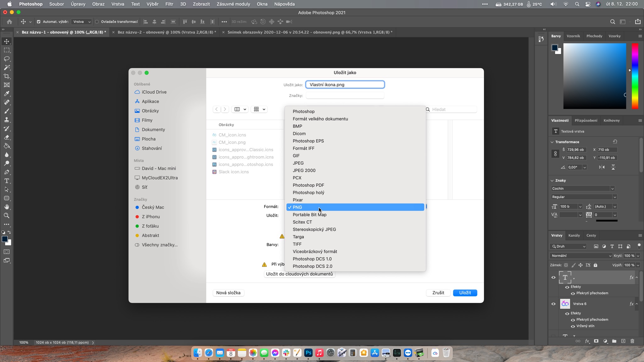Click the hue spectrum color slider
Screen dimensions: 644x362
tap(635, 76)
